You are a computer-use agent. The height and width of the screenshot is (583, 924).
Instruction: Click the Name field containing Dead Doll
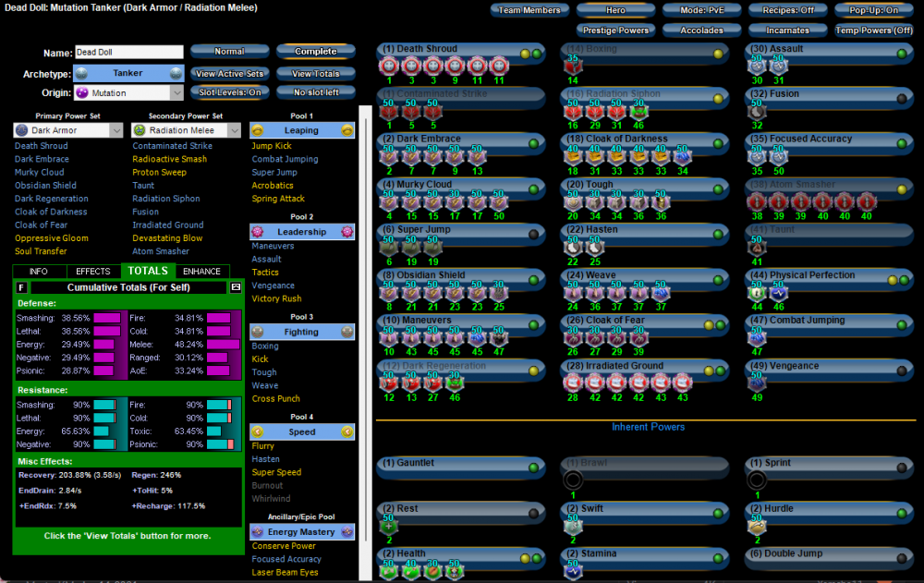[x=128, y=53]
